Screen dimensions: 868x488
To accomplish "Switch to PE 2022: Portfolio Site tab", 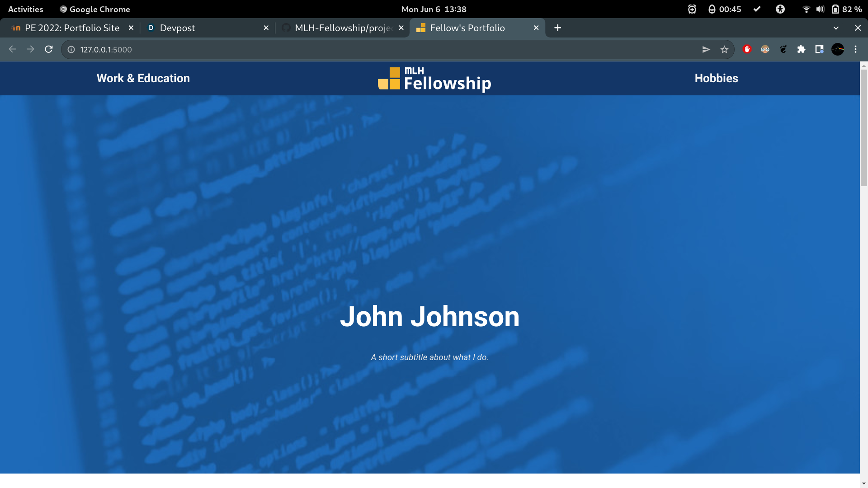I will pyautogui.click(x=72, y=28).
